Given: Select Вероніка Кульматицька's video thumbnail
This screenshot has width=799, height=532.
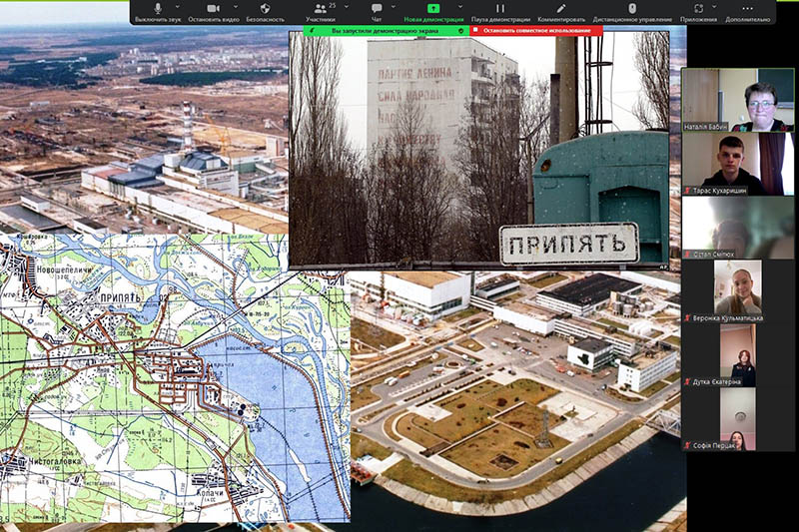Looking at the screenshot, I should pyautogui.click(x=738, y=289).
